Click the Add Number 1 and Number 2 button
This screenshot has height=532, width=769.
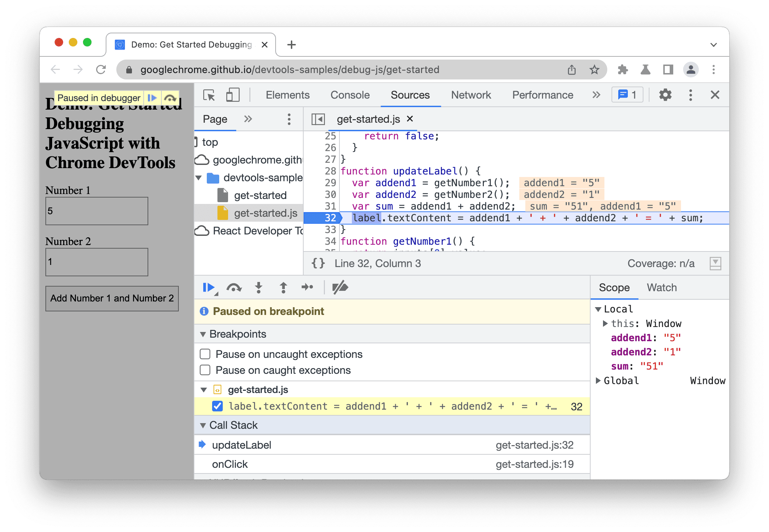(112, 298)
